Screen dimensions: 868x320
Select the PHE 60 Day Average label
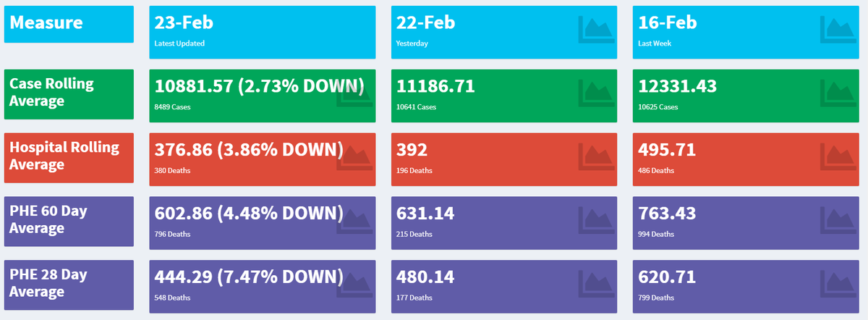click(x=69, y=222)
